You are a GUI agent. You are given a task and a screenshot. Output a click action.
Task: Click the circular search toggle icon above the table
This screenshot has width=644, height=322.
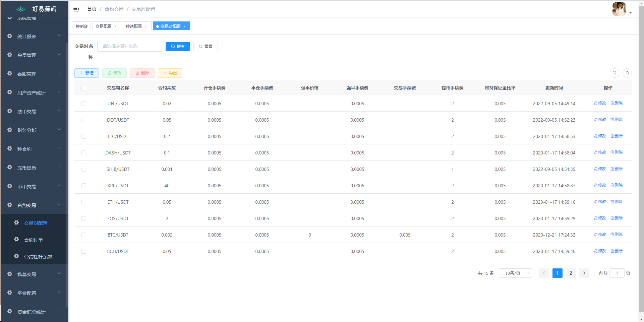(614, 73)
